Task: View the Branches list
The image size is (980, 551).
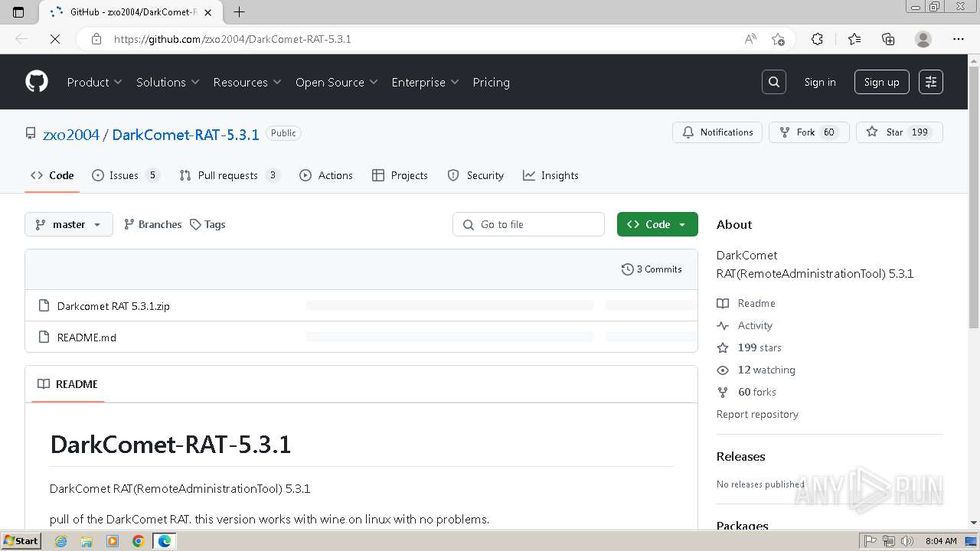Action: pyautogui.click(x=152, y=224)
